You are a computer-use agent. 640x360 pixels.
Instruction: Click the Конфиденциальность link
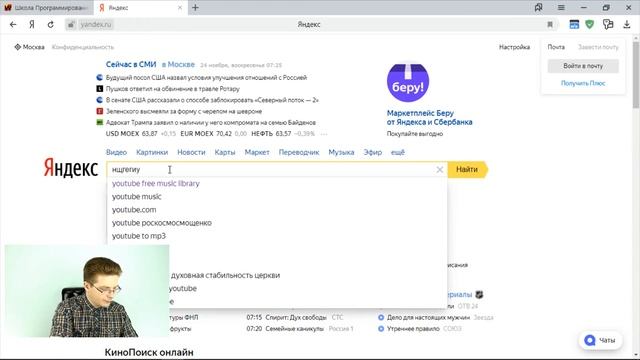[x=83, y=47]
